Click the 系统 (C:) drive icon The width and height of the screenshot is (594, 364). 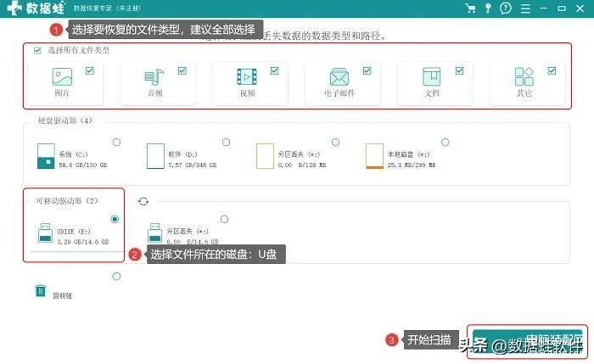tap(46, 155)
